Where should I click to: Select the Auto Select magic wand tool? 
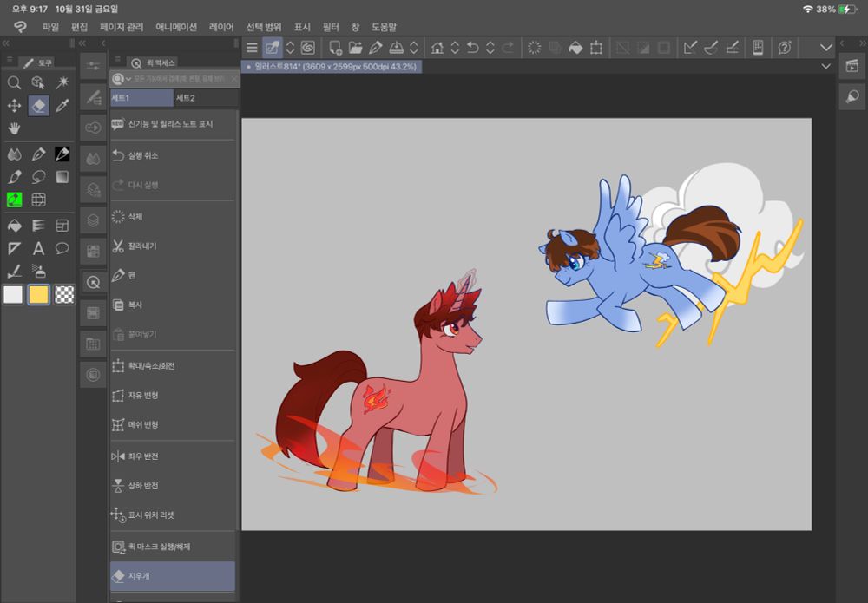[62, 82]
